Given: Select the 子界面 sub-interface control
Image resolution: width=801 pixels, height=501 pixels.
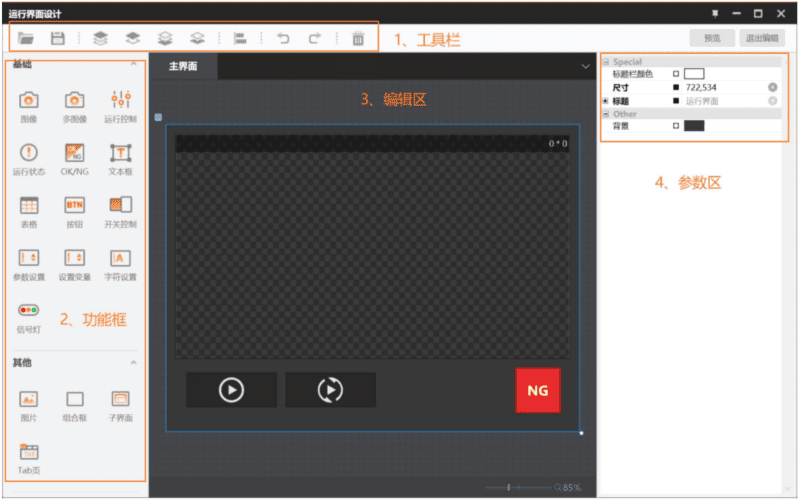Looking at the screenshot, I should (121, 405).
